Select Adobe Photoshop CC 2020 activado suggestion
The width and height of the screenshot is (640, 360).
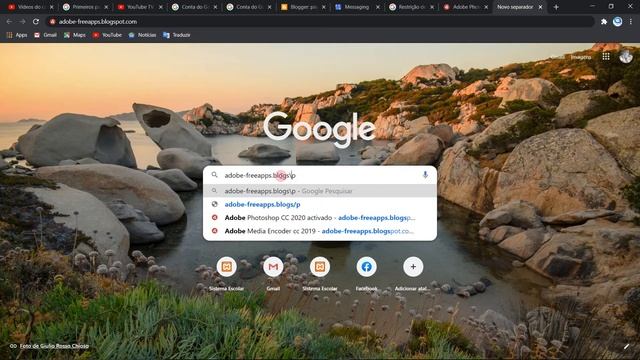click(320, 218)
